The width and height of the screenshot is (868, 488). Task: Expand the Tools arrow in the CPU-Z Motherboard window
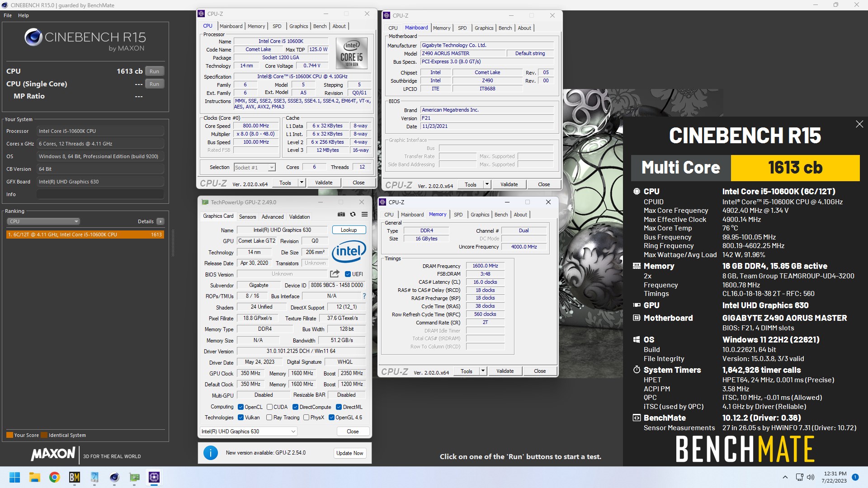pyautogui.click(x=487, y=184)
